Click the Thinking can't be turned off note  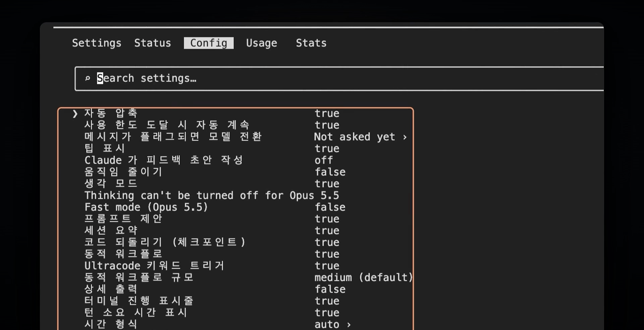coord(212,195)
